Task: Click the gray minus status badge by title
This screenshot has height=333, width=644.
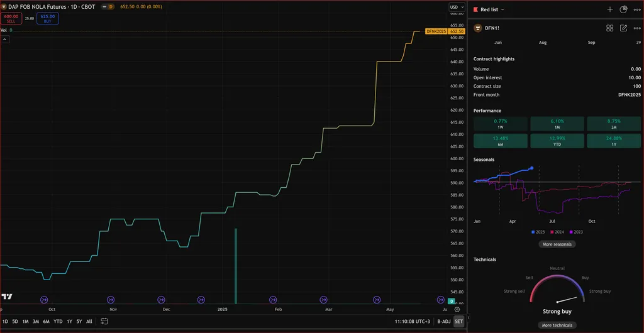Action: (104, 6)
